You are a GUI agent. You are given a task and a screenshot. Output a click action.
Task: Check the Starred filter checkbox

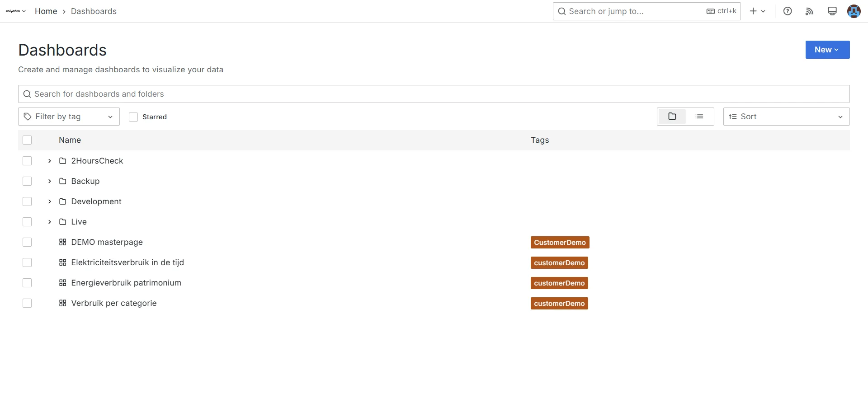[x=133, y=117]
